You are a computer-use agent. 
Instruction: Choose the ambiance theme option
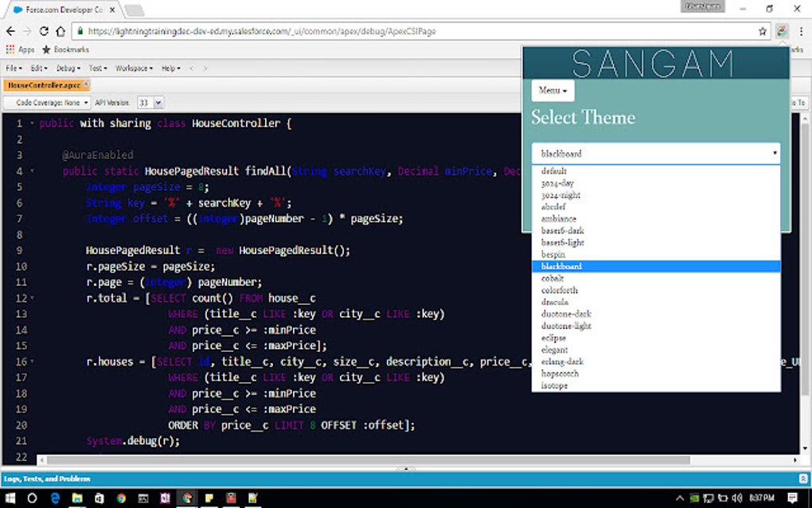(656, 218)
